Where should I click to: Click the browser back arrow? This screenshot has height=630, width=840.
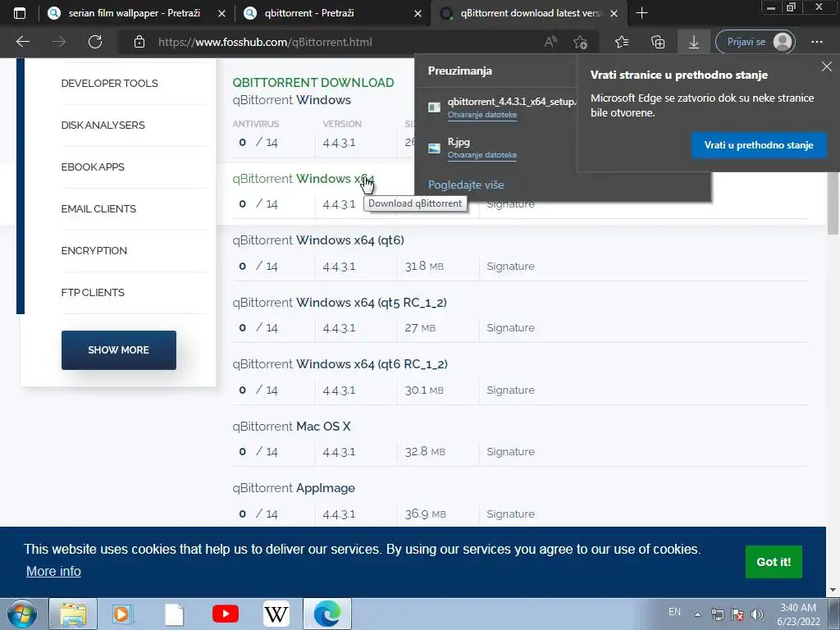[x=22, y=42]
